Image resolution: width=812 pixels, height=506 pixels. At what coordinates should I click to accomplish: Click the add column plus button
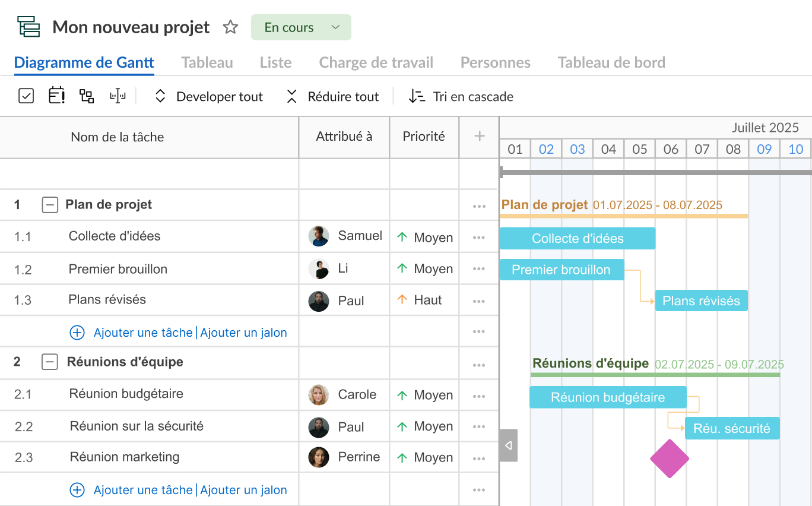pyautogui.click(x=479, y=137)
